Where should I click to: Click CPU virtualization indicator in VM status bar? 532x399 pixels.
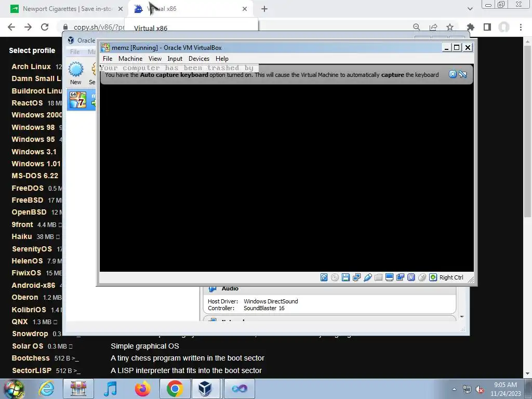click(x=411, y=277)
